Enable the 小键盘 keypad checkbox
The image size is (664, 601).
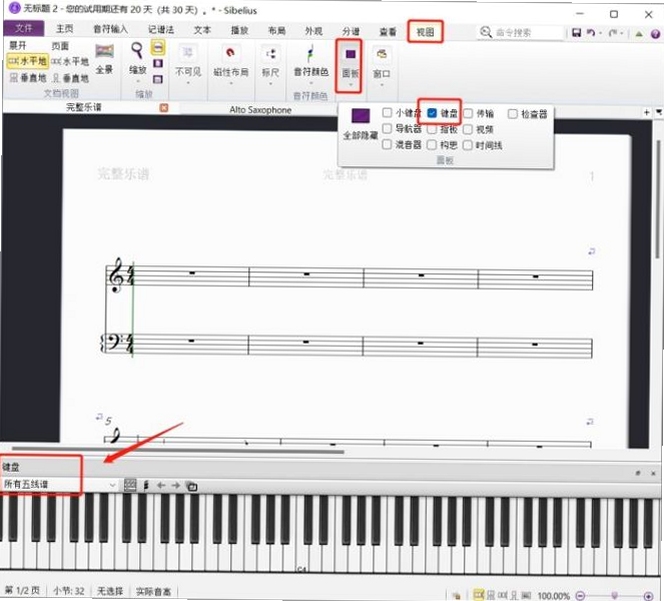coord(387,113)
